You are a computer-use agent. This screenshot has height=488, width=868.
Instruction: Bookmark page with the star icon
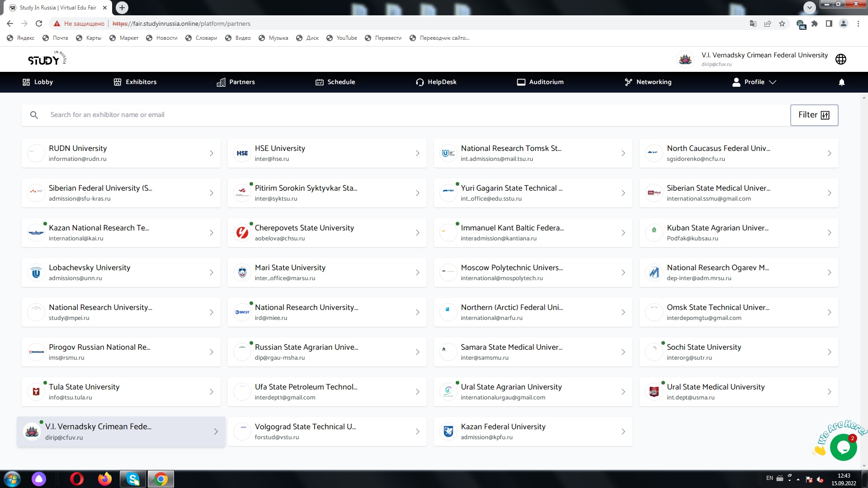click(x=782, y=23)
